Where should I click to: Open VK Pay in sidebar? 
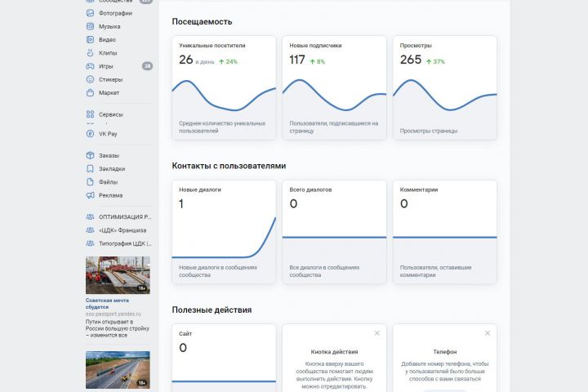point(108,133)
